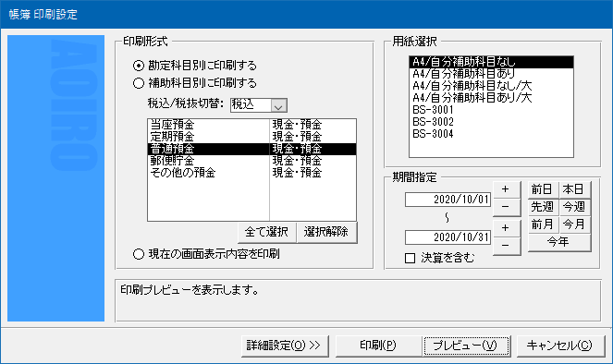The width and height of the screenshot is (613, 364).
Task: Select the highlighted 普通預金 row
Action: coord(251,149)
